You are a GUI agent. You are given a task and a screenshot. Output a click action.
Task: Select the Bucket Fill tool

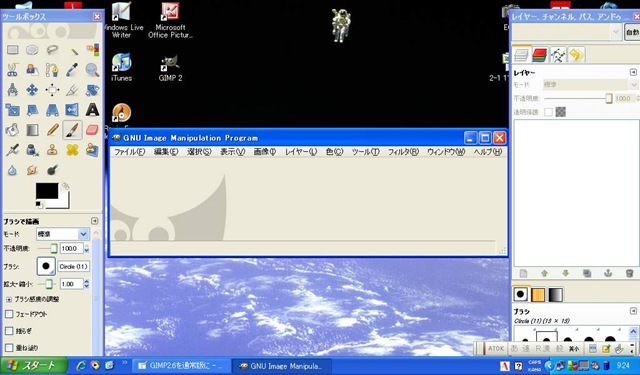pos(12,130)
